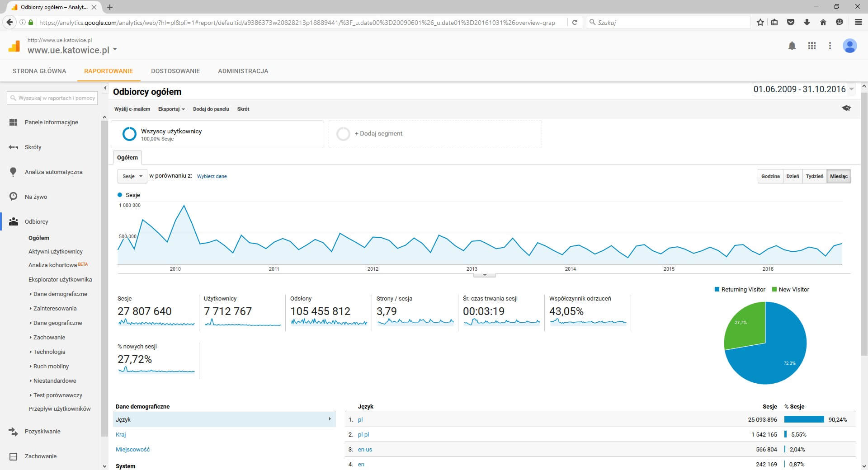Open the Firefox downloads arrow icon
This screenshot has height=470, width=868.
coord(807,22)
